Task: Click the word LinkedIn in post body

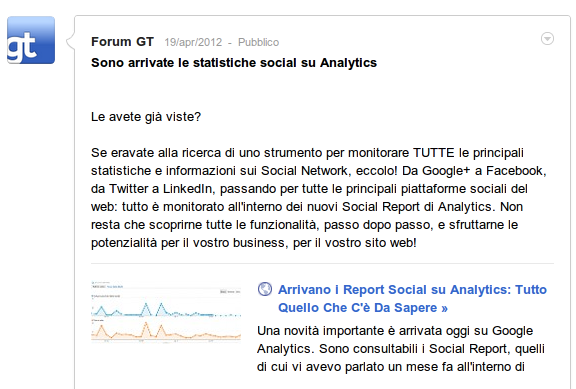Action: [x=187, y=189]
